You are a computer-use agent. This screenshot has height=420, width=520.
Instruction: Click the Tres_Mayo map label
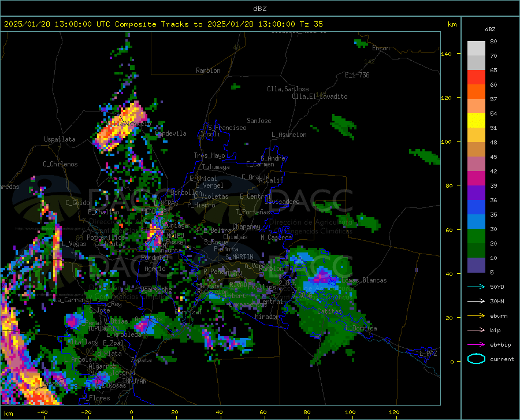pyautogui.click(x=209, y=155)
